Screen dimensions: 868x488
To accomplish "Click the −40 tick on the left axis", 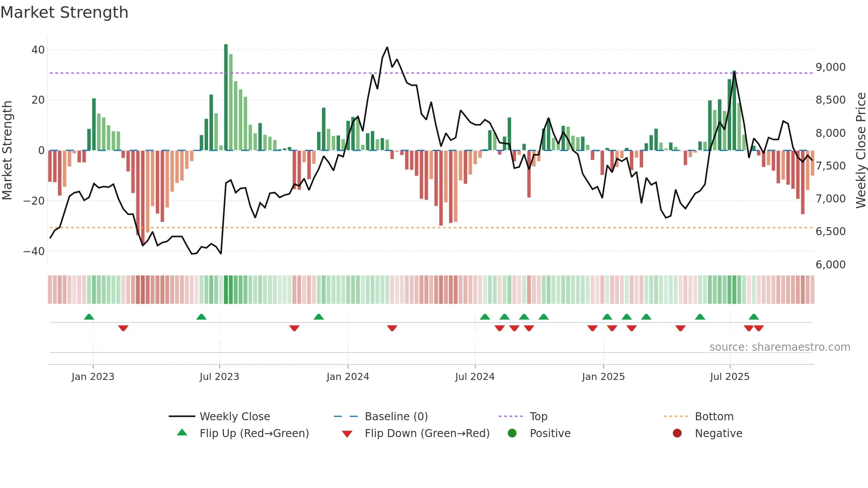I will pyautogui.click(x=34, y=252).
